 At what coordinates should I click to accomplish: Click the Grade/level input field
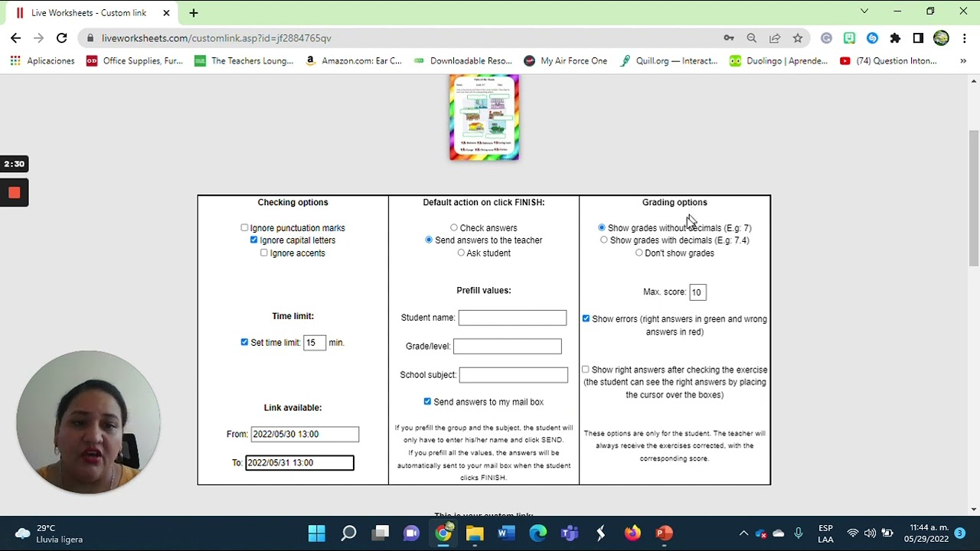pos(508,346)
